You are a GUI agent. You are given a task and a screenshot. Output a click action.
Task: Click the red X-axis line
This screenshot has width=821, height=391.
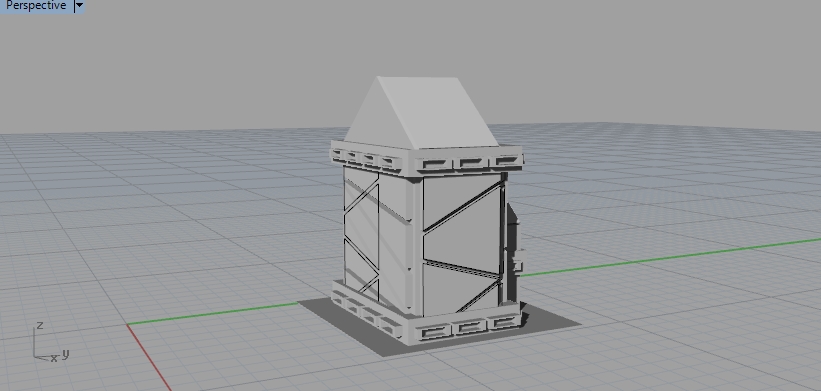pos(149,357)
